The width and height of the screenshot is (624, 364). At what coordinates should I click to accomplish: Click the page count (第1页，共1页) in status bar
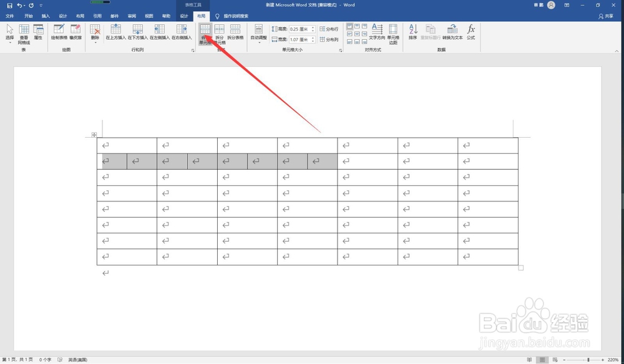[x=17, y=360]
